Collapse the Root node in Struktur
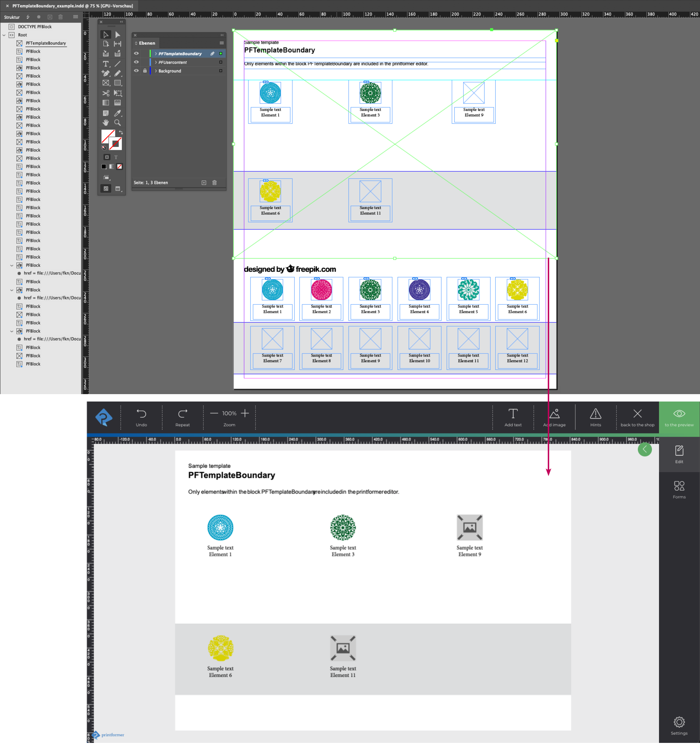The width and height of the screenshot is (700, 756). (4, 35)
